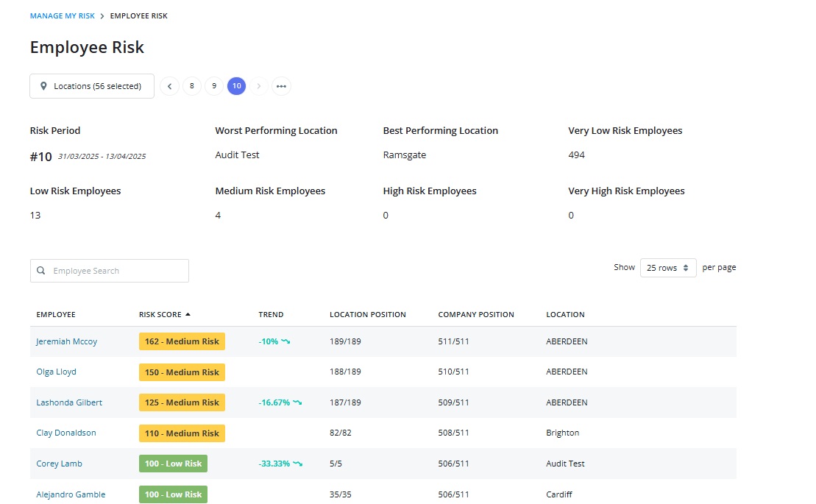Open Alejandro Gamble's employee profile
816x504 pixels.
pos(71,494)
